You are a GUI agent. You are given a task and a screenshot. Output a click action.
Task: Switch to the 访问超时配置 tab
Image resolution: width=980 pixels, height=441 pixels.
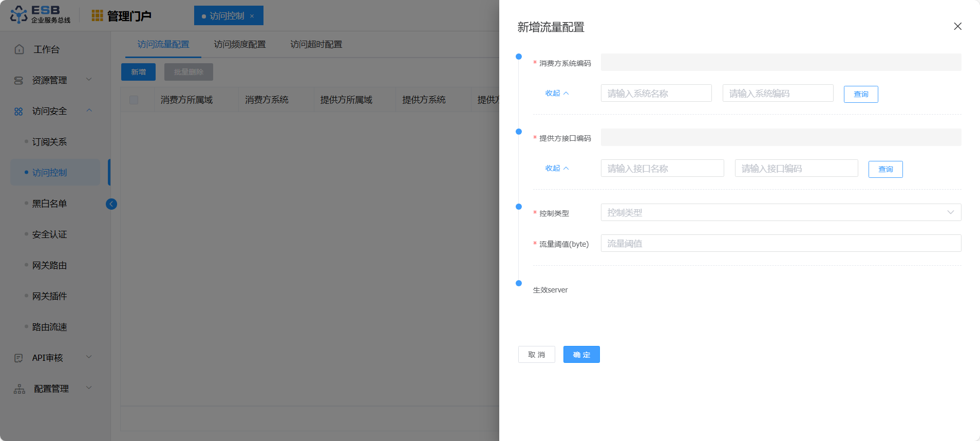click(x=316, y=44)
